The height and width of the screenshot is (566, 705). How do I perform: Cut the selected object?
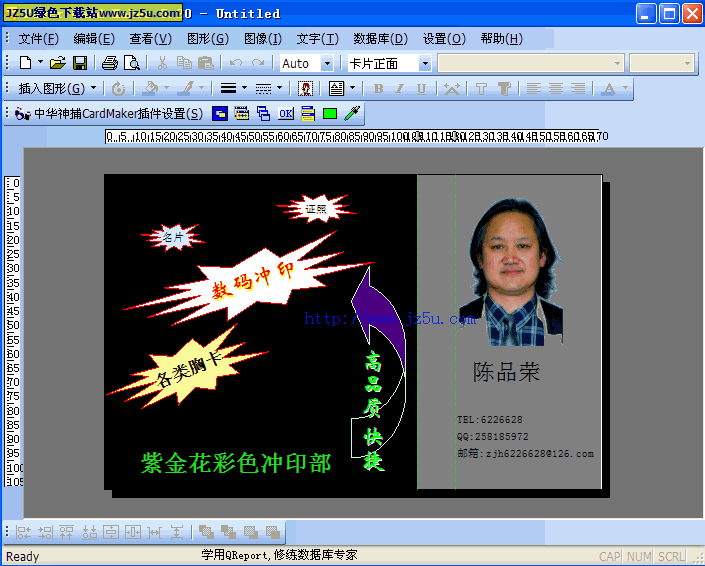(x=162, y=63)
